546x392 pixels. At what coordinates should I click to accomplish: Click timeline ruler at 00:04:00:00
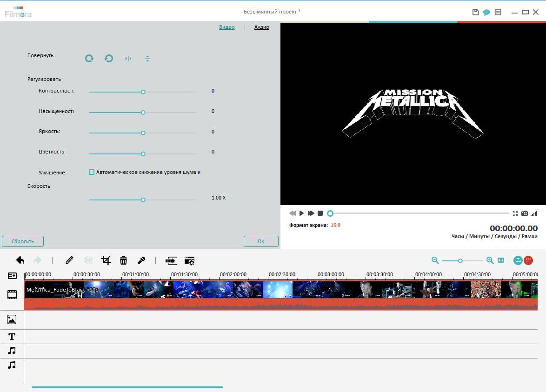click(428, 275)
